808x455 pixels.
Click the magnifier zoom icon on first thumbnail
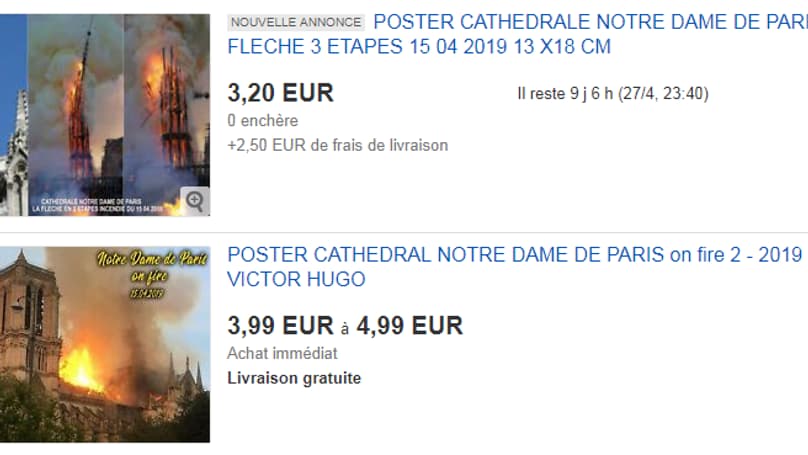tap(195, 201)
